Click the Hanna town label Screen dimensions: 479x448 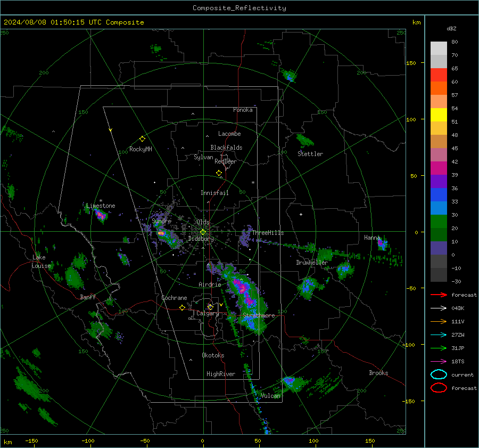pyautogui.click(x=372, y=238)
